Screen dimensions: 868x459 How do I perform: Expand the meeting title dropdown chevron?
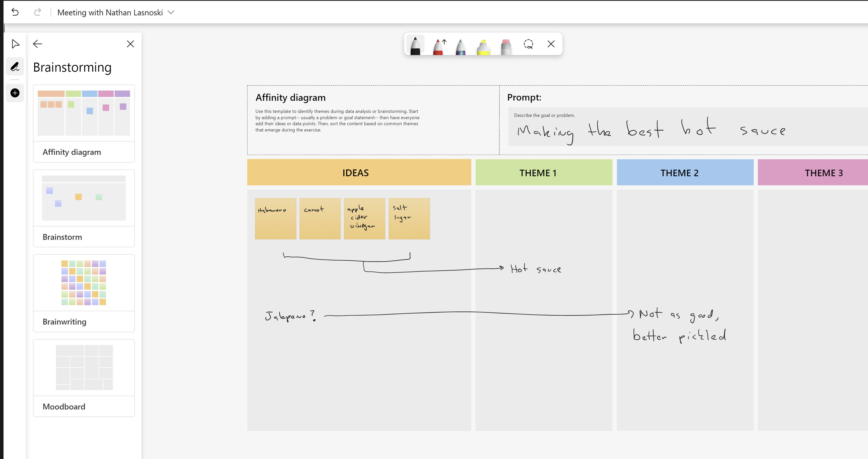pyautogui.click(x=171, y=13)
